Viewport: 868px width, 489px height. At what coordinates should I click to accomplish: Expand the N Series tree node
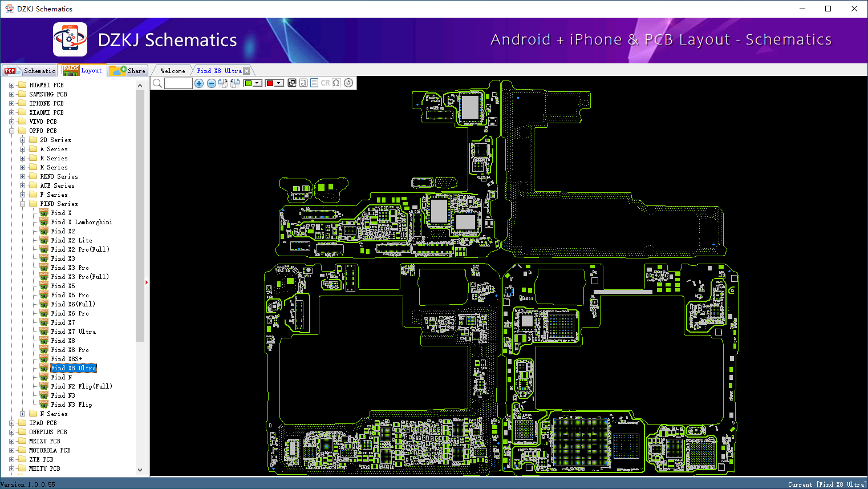coord(22,414)
